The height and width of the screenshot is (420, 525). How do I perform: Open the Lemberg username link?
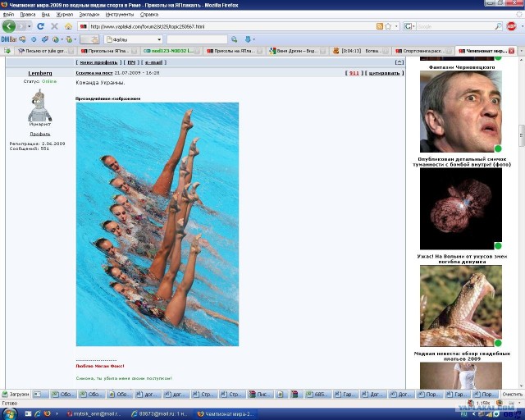[40, 73]
